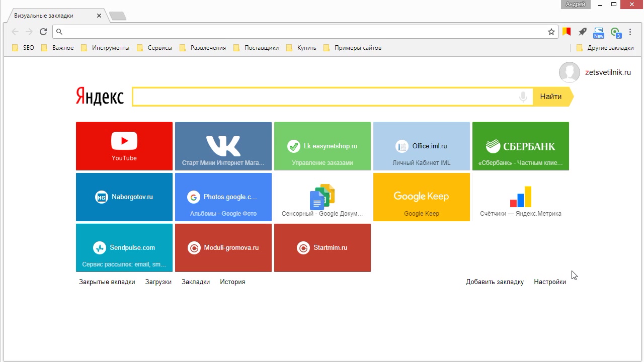Image resolution: width=644 pixels, height=362 pixels.
Task: Open Закрытые вкладки link
Action: tap(107, 282)
